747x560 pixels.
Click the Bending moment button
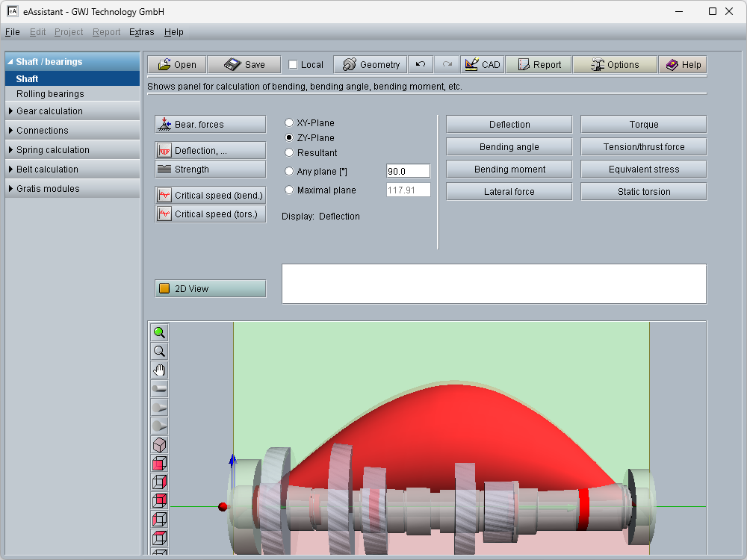tap(509, 169)
